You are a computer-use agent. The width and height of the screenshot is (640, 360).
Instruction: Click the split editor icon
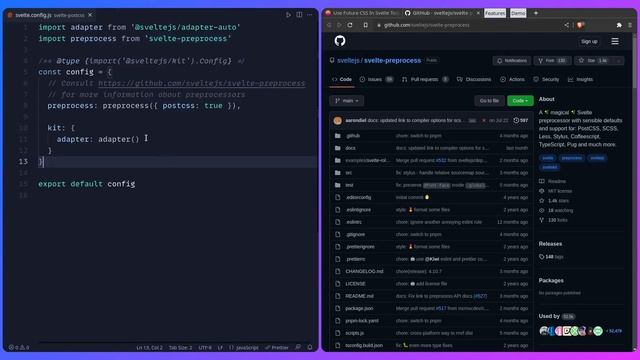tap(299, 15)
